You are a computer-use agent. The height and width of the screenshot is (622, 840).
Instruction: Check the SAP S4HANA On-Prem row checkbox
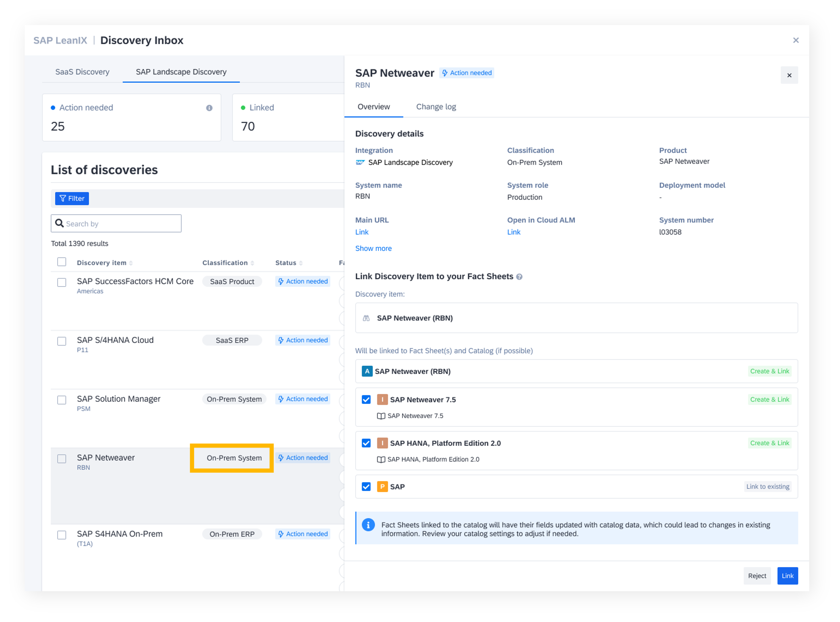coord(62,535)
